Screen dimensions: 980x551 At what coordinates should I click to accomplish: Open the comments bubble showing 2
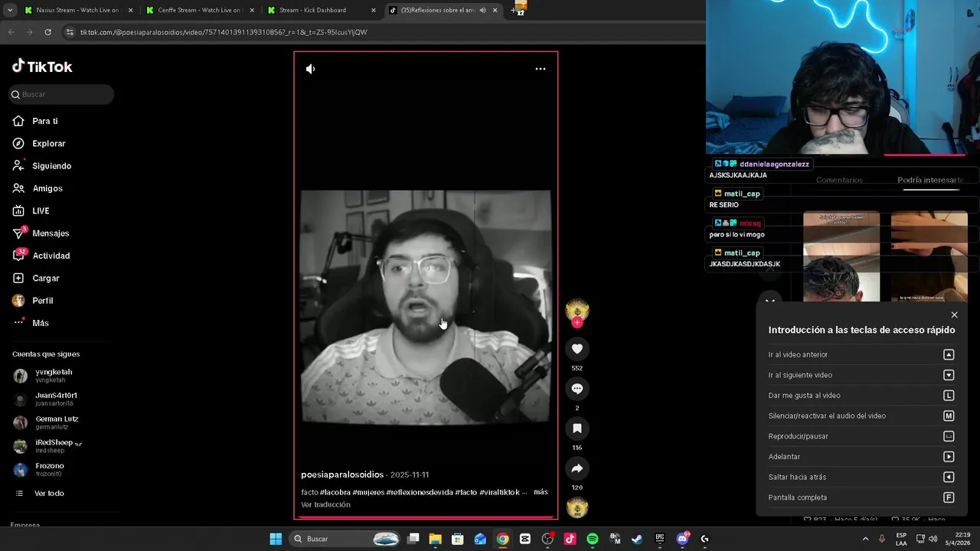(x=577, y=389)
